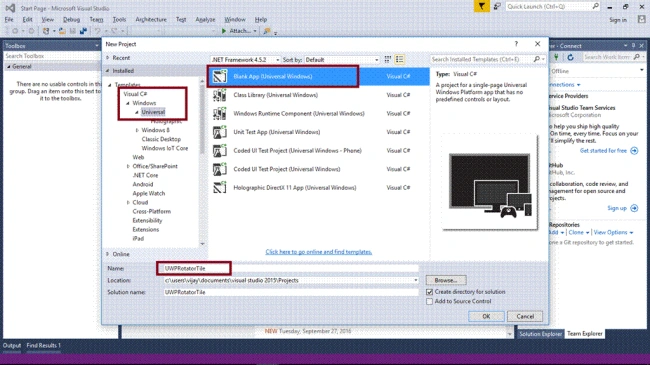This screenshot has height=365, width=650.
Task: Click the Save All toolbar icon
Action: point(83,31)
